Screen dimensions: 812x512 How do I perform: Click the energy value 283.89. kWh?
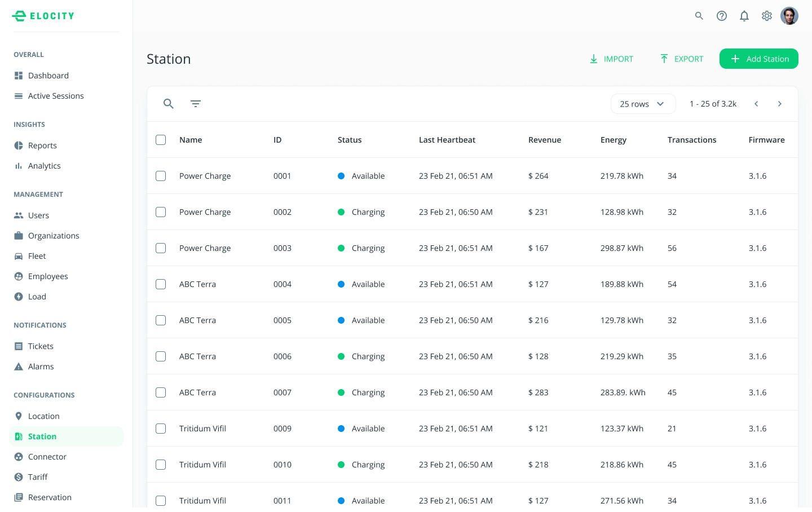coord(623,392)
